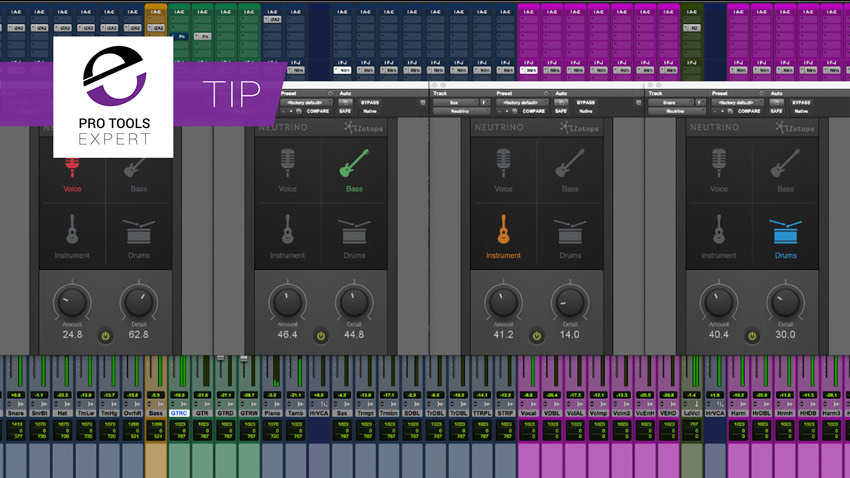The width and height of the screenshot is (850, 478).
Task: Click COMPARE in the Sax plug-in window
Action: point(533,111)
